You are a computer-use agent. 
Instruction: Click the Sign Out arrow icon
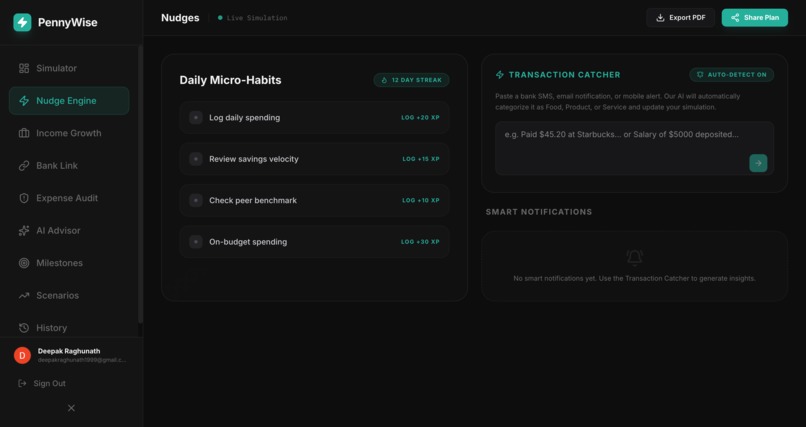pos(22,383)
